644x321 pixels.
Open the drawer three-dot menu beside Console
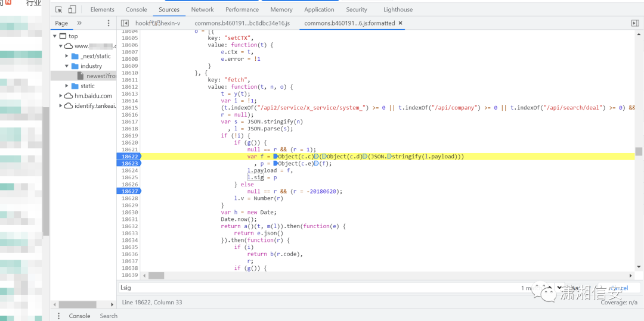[x=58, y=316]
